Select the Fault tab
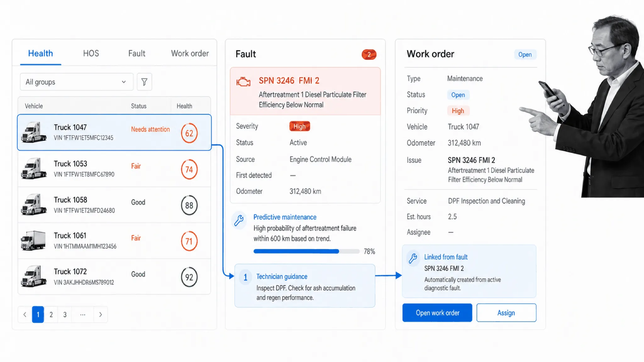 point(137,53)
